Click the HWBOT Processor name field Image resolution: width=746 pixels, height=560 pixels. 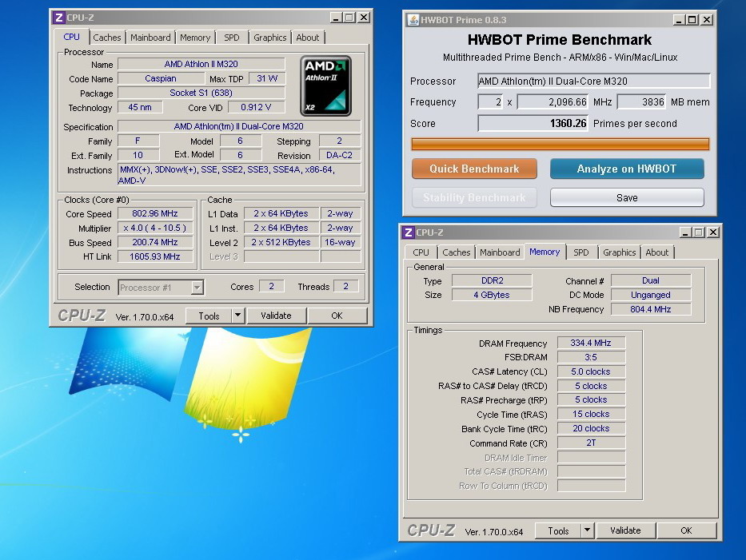click(x=594, y=81)
